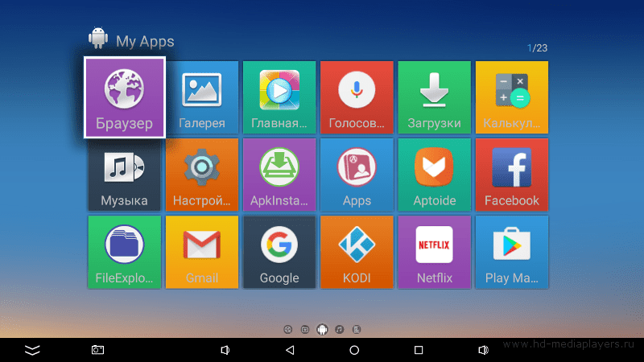Open the Google app tile
644x362 pixels.
279,252
